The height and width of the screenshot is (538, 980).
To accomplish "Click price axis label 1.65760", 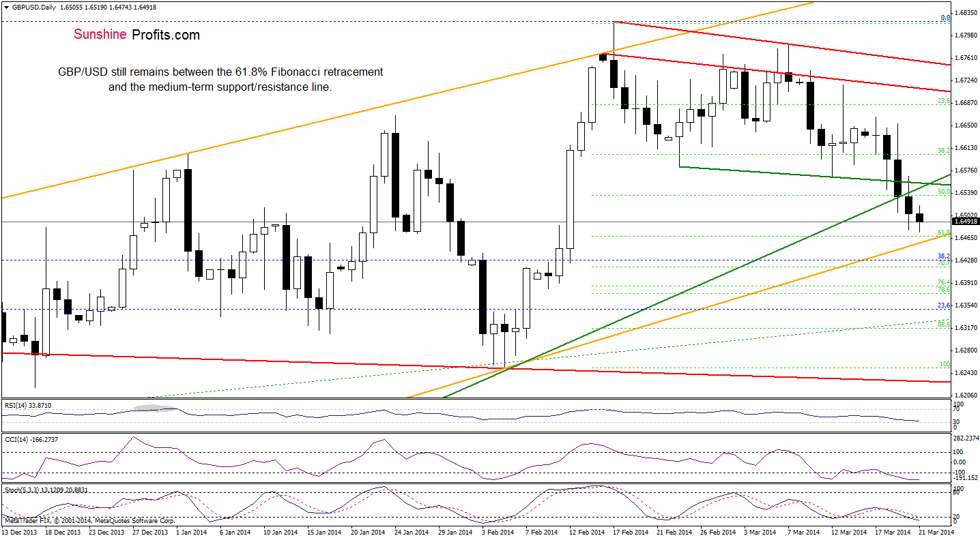I will [x=966, y=170].
